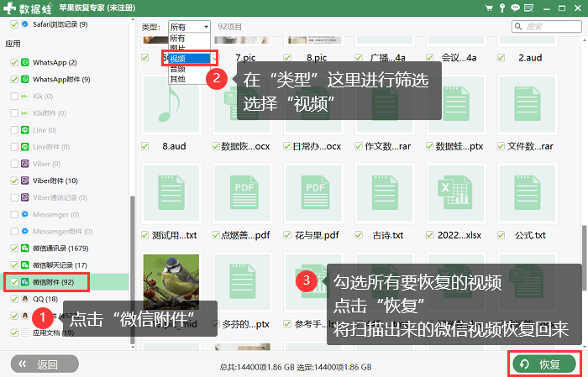This screenshot has height=377, width=588.
Task: Uncheck the 微信附件 (92) checkbox
Action: pyautogui.click(x=14, y=282)
